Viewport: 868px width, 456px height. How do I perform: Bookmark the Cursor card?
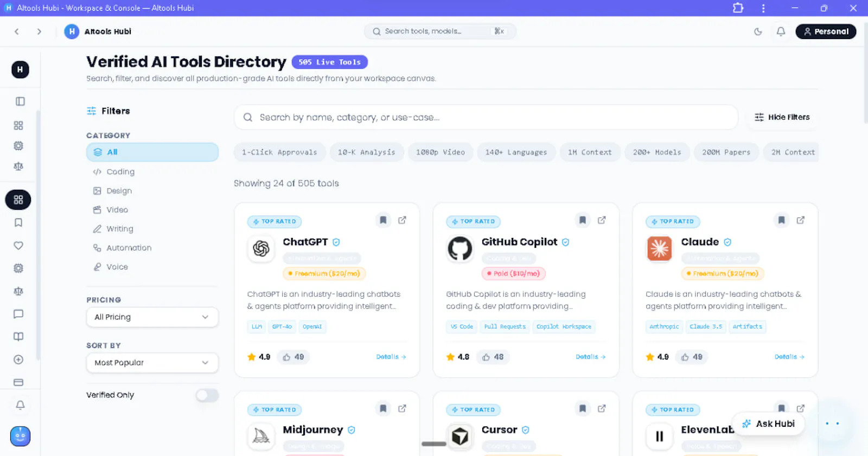point(582,408)
